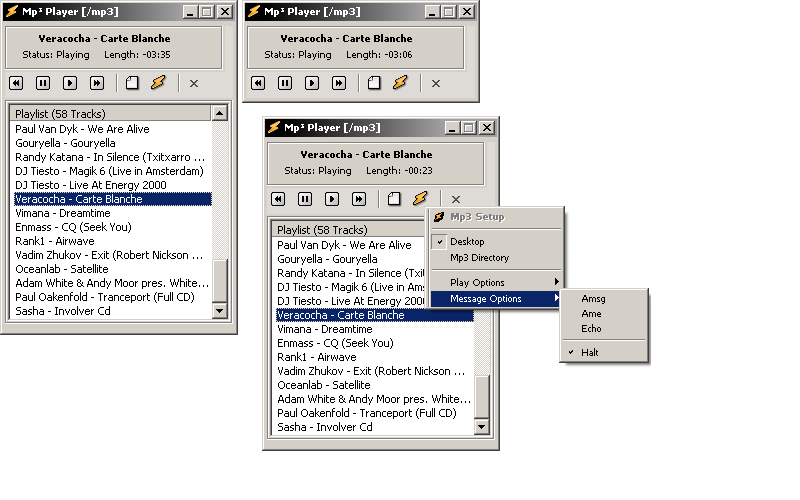Select Oceanlab - Satellite in front window playlist
Screen dimensions: 800x500
click(x=375, y=385)
